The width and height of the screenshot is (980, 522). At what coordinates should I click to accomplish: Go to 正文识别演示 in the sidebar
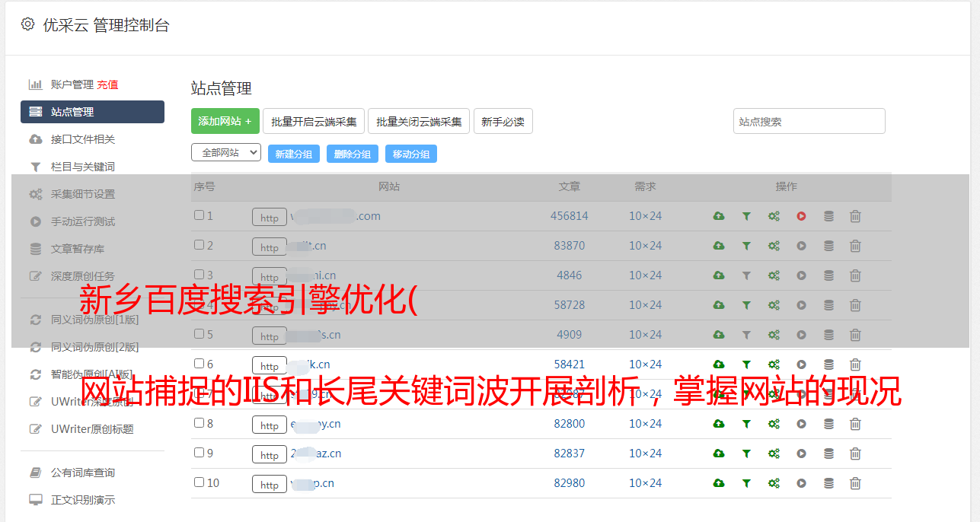[x=83, y=501]
